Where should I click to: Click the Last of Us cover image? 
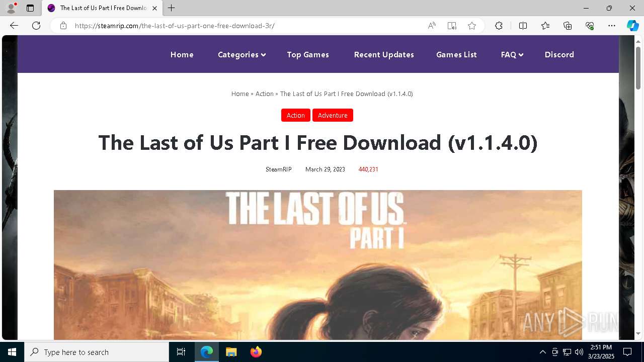coord(318,265)
